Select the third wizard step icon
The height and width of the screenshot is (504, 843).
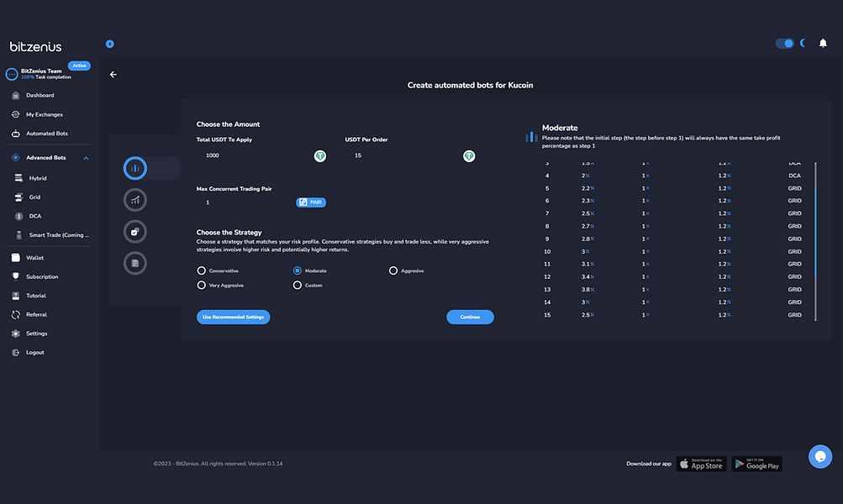[x=135, y=232]
